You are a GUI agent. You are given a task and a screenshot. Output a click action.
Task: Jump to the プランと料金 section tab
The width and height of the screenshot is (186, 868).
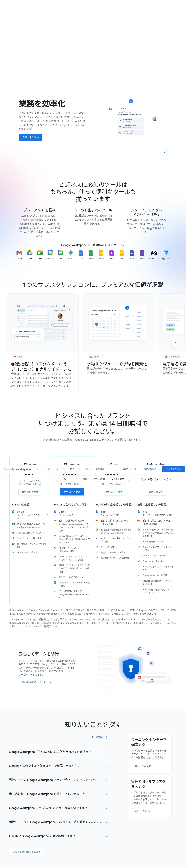pyautogui.click(x=99, y=479)
